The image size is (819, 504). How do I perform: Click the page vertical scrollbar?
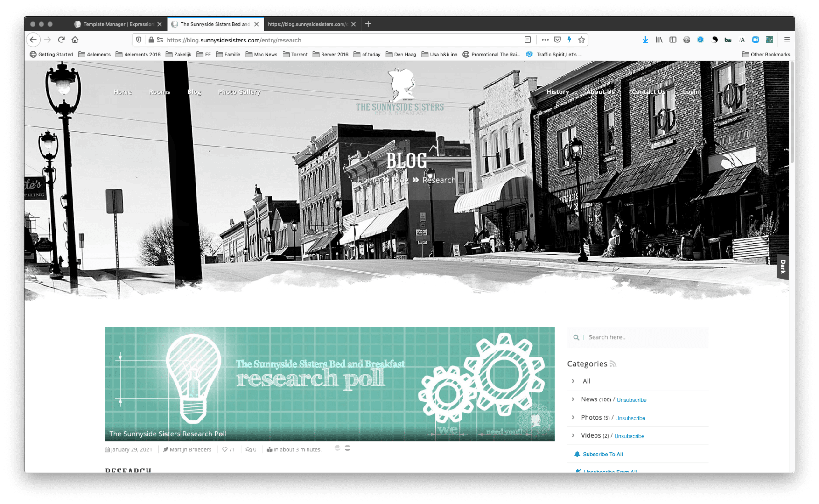pyautogui.click(x=791, y=112)
